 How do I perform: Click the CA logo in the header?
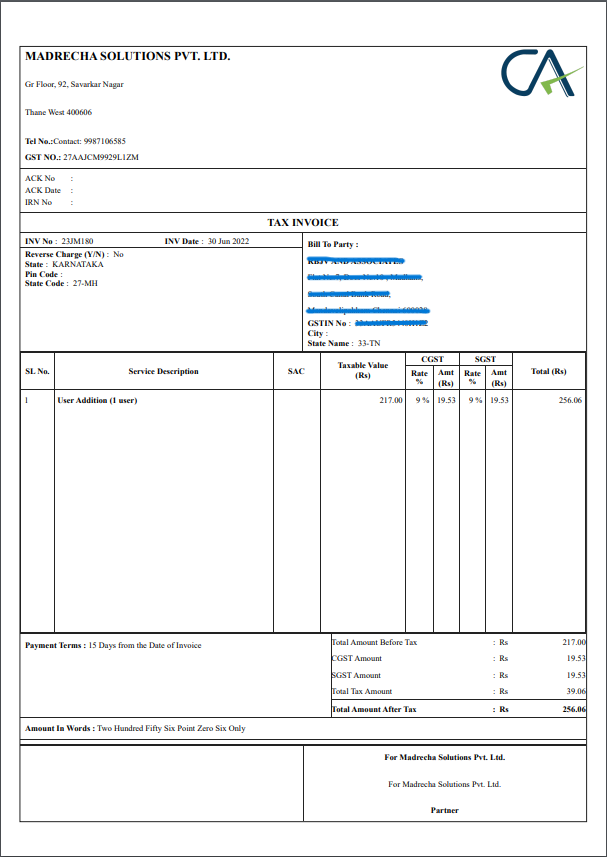pos(543,73)
